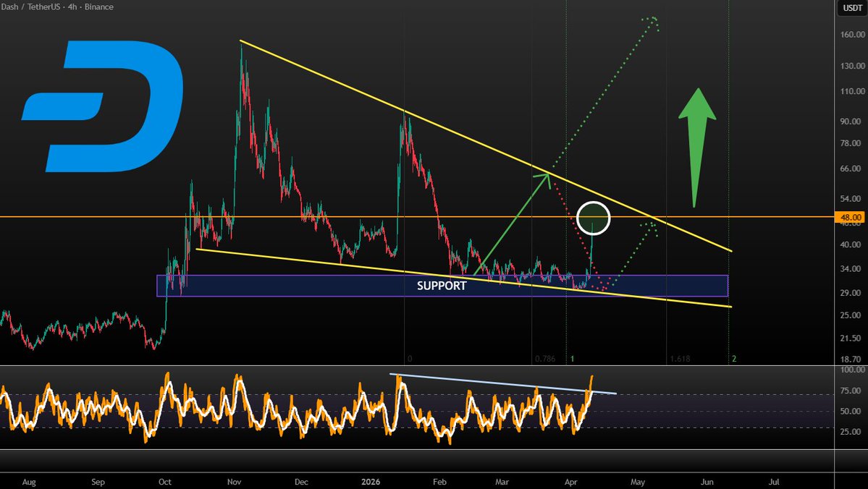Click the Sep label on time axis
This screenshot has height=489, width=868.
(98, 482)
